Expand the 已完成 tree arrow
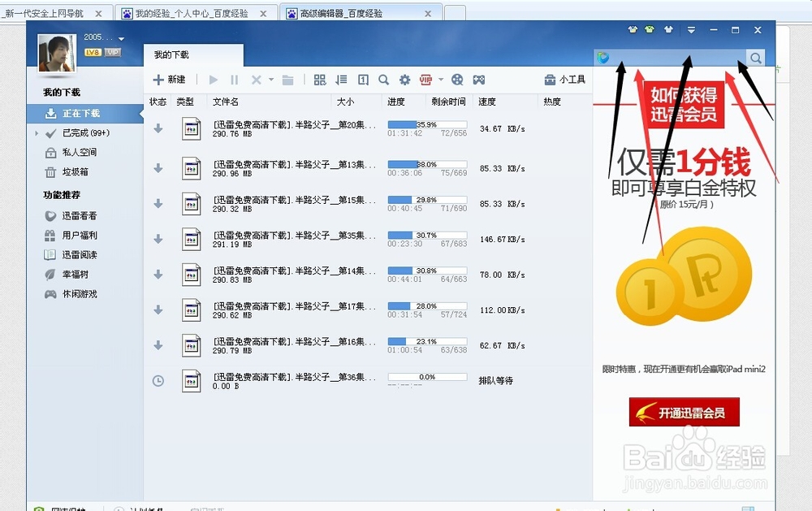Screen dimensions: 812x511 click(x=37, y=133)
